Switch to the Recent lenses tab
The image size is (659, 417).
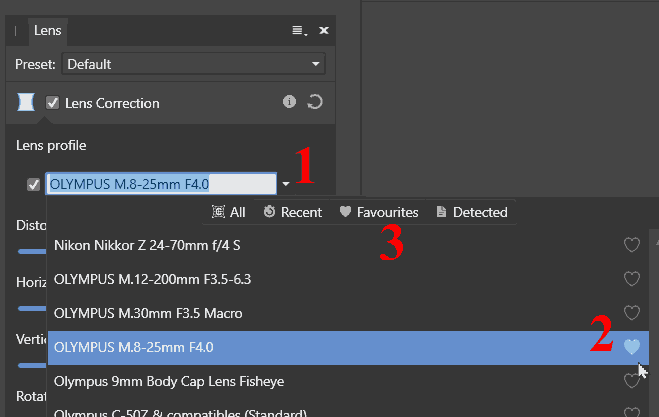(x=292, y=212)
